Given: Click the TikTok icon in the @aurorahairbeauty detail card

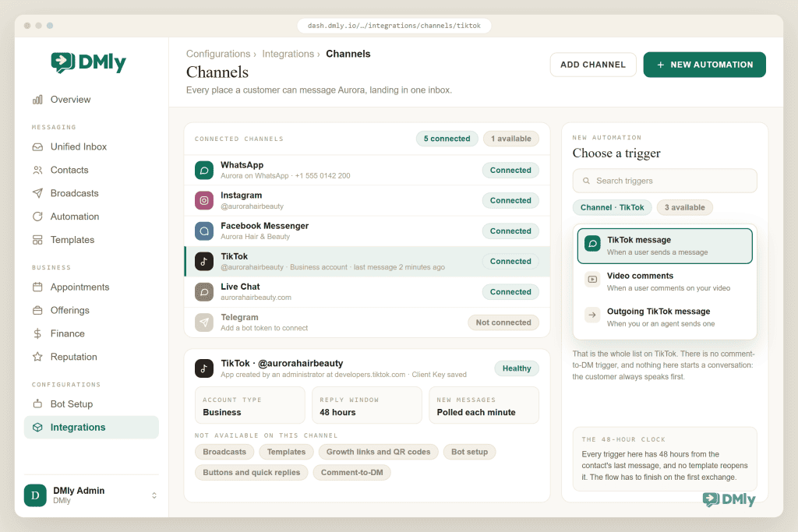Looking at the screenshot, I should click(x=204, y=368).
